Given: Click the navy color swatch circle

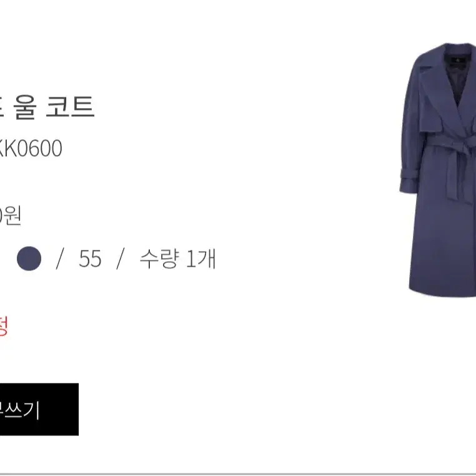Looking at the screenshot, I should (29, 259).
